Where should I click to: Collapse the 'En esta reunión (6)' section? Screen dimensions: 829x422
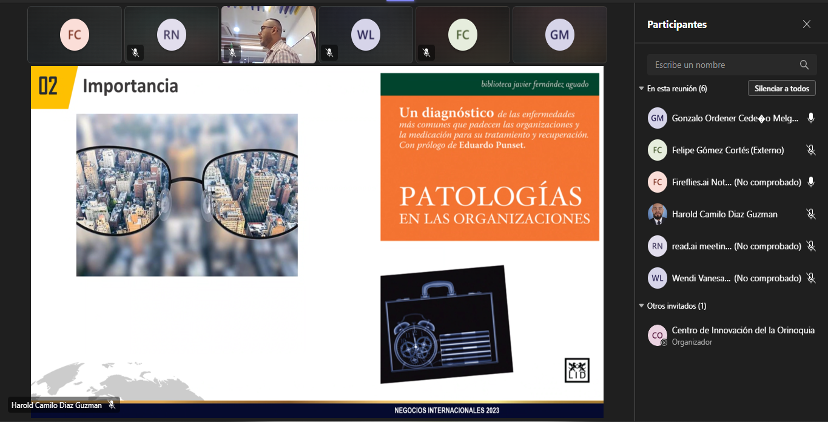point(641,88)
